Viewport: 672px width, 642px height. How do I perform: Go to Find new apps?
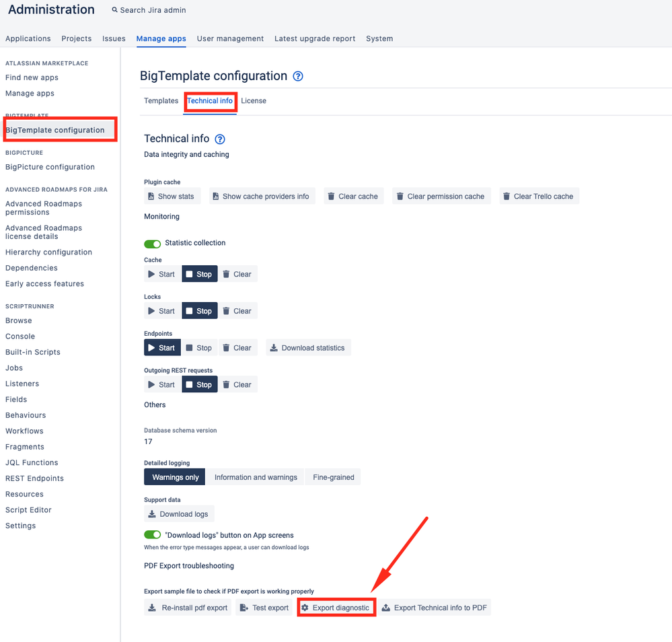32,77
